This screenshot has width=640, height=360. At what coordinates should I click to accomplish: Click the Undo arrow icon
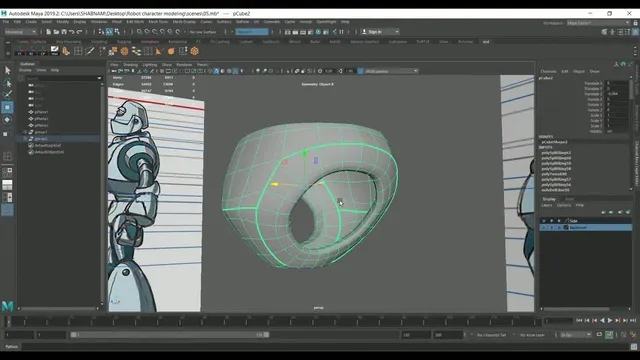72,32
